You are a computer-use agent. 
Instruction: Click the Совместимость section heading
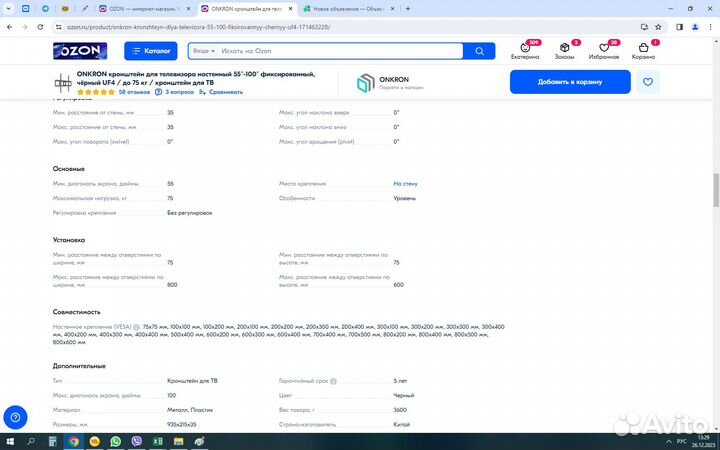(77, 312)
